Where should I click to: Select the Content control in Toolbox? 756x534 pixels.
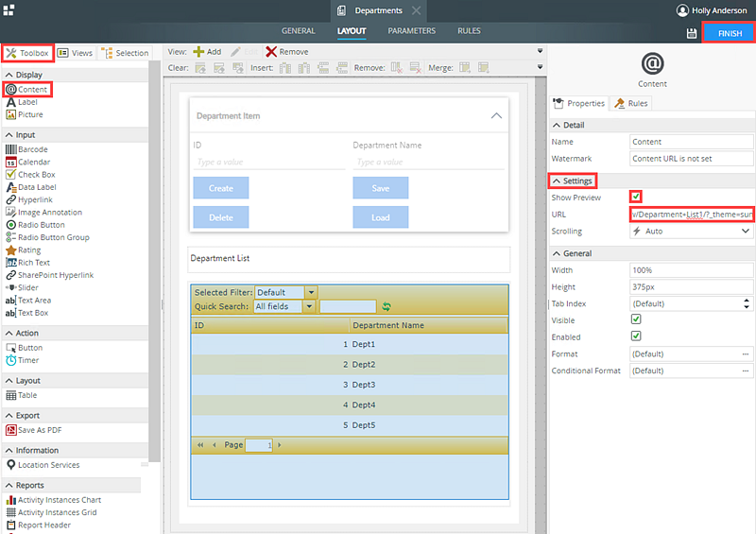point(26,90)
